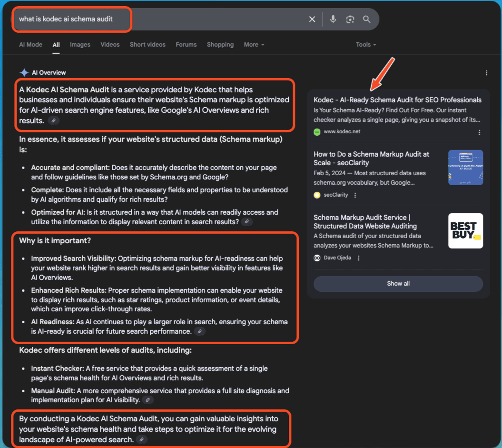Screen dimensions: 502x448
Task: Click the 'Instant Checker' bullet text
Action: click(x=149, y=373)
